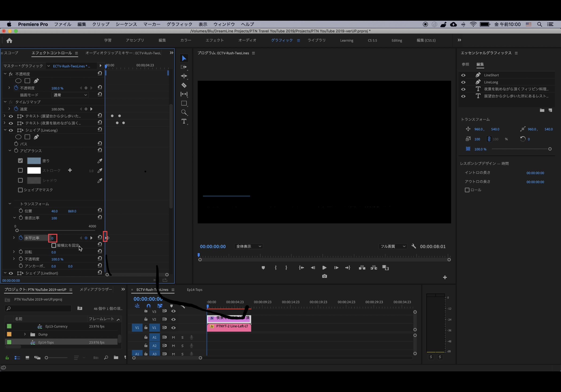Enable the ストローク checkbox
Image resolution: width=561 pixels, height=392 pixels.
pyautogui.click(x=20, y=170)
